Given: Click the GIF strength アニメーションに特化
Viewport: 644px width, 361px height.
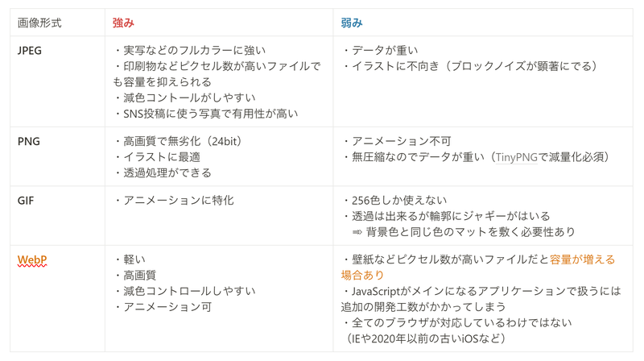Looking at the screenshot, I should [x=178, y=200].
